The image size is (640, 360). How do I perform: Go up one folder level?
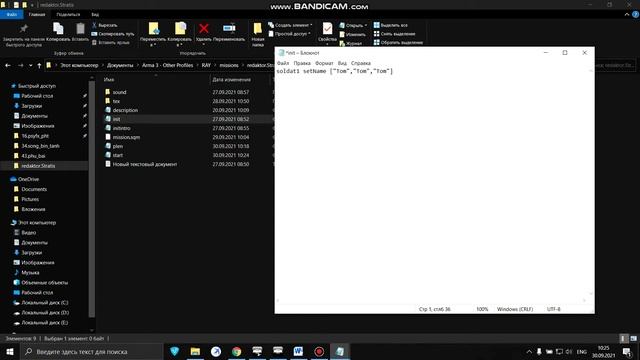pos(39,65)
